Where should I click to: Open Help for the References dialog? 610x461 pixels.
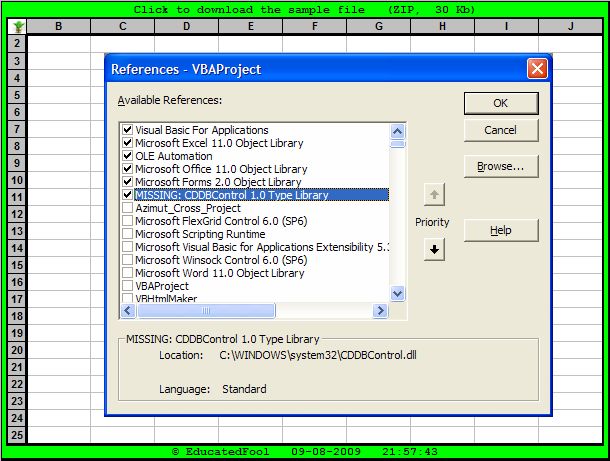pos(501,230)
